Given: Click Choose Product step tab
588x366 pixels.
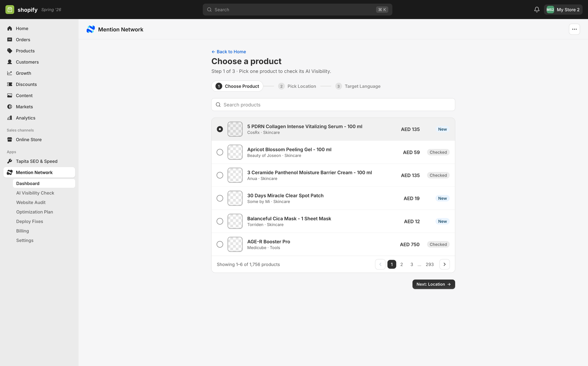Looking at the screenshot, I should tap(237, 86).
